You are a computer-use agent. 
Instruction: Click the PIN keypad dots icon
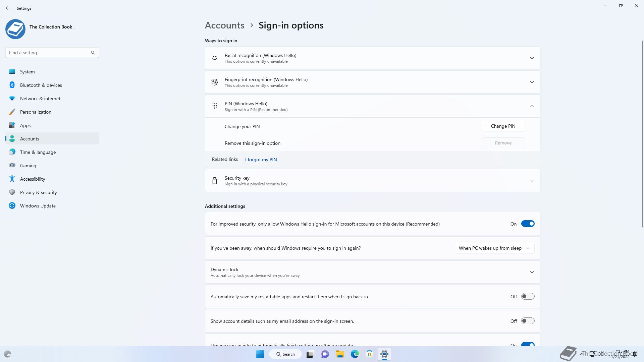(x=215, y=106)
